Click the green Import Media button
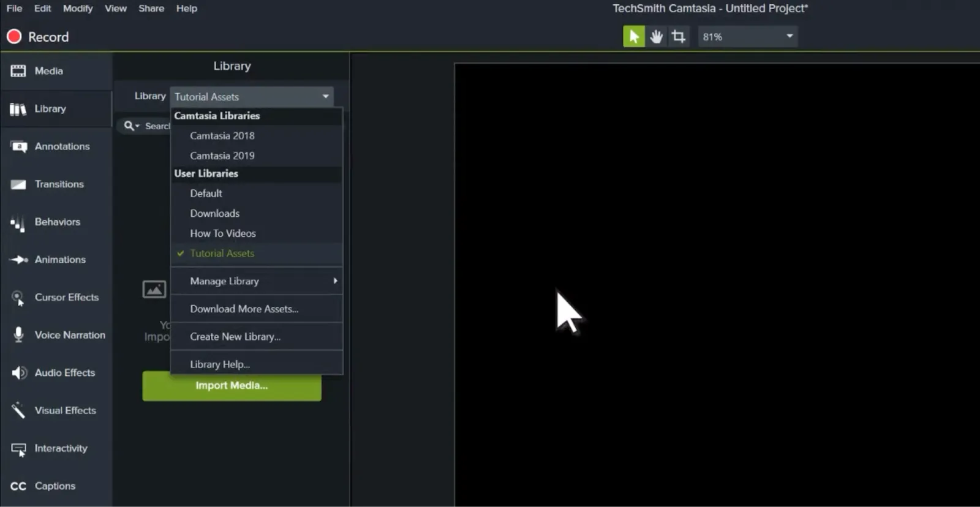The width and height of the screenshot is (980, 507). (232, 386)
